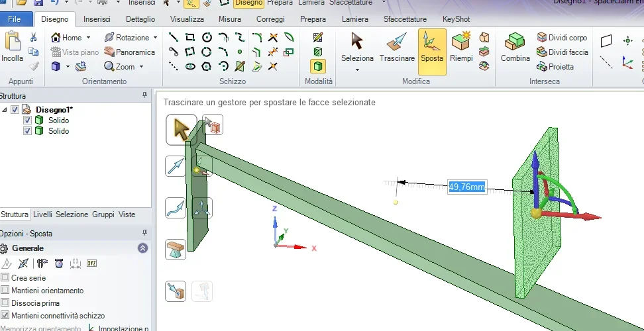Enable the Crea serie checkbox
The image size is (644, 331).
click(x=5, y=277)
